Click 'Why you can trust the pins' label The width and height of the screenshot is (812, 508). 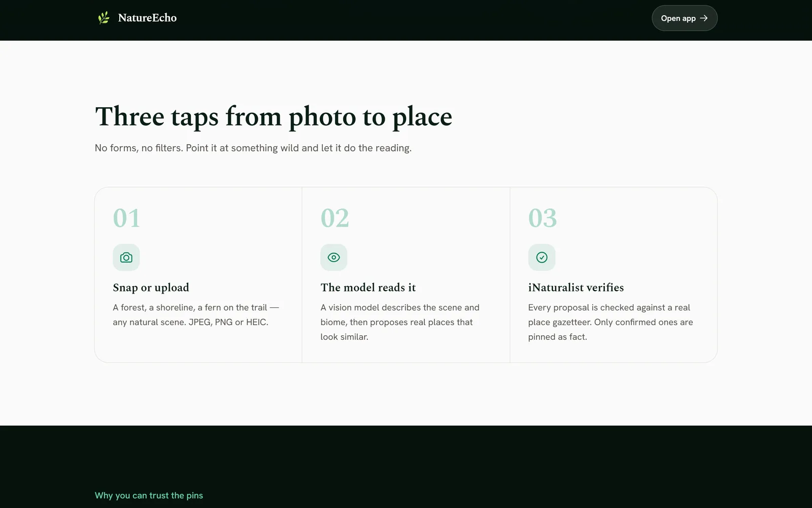pyautogui.click(x=149, y=495)
